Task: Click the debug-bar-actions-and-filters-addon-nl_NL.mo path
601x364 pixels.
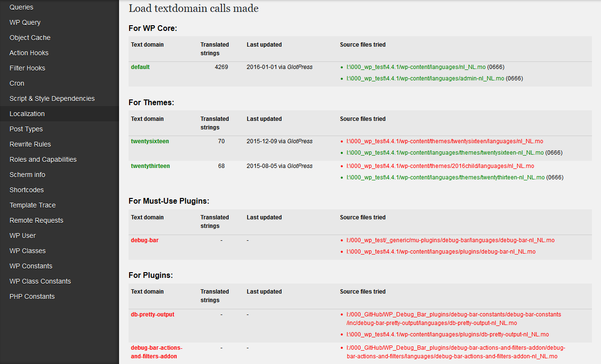Action: (456, 352)
